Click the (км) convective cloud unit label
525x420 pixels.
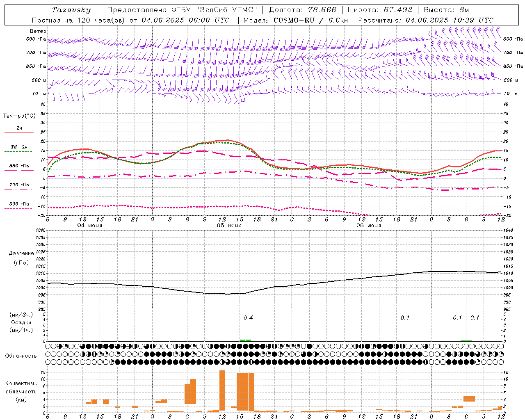click(x=21, y=399)
